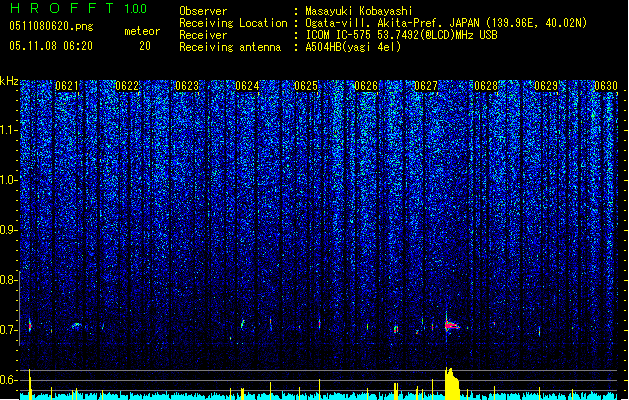629x400 pixels.
Task: Click observer name Masayuki Kobayashi
Action: click(359, 11)
